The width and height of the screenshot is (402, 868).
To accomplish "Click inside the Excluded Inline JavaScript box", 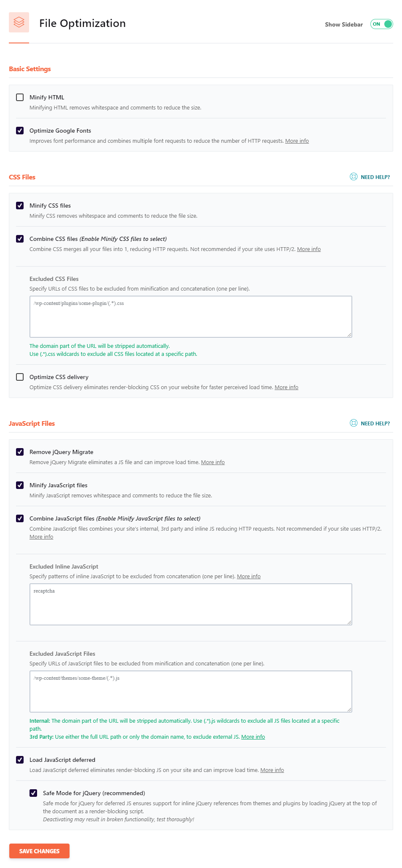I will (190, 604).
